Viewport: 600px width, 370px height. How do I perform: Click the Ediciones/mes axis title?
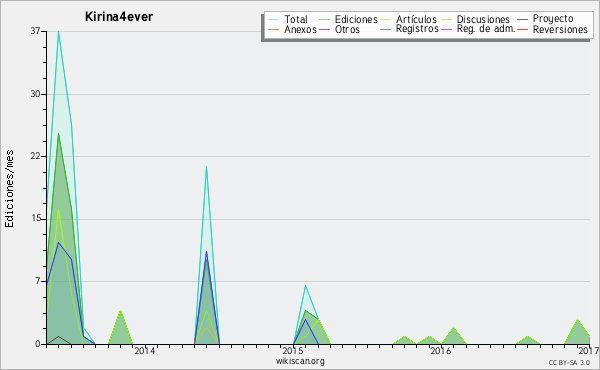pyautogui.click(x=9, y=188)
